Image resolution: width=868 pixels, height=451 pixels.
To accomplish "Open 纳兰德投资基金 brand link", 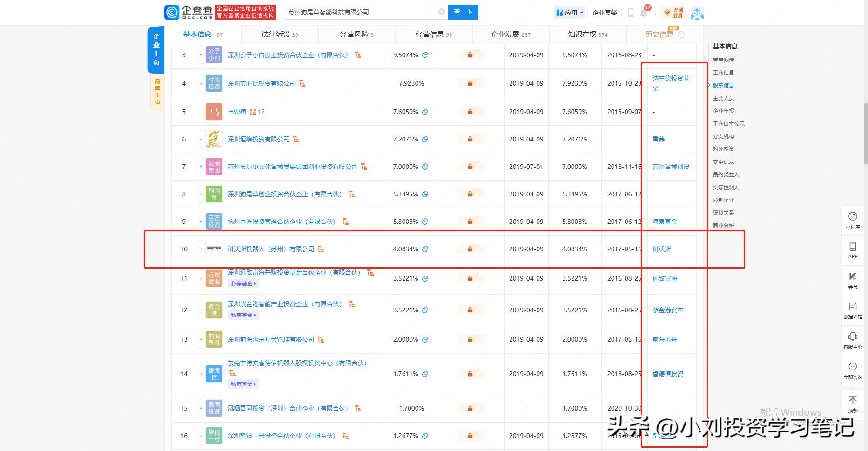I will (671, 83).
